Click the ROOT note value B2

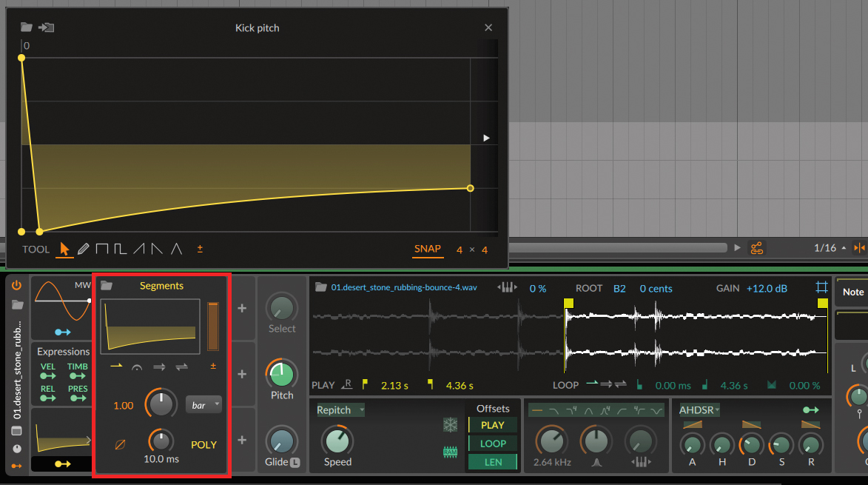619,289
